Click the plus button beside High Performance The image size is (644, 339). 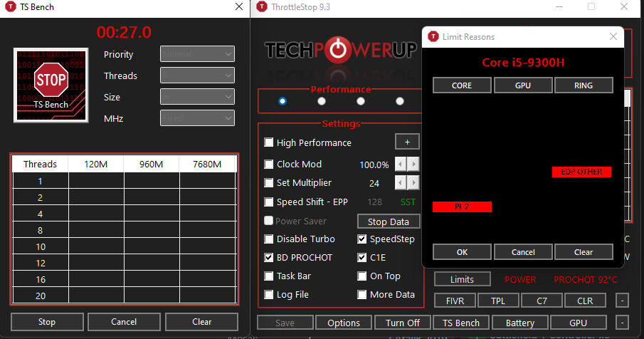click(407, 142)
